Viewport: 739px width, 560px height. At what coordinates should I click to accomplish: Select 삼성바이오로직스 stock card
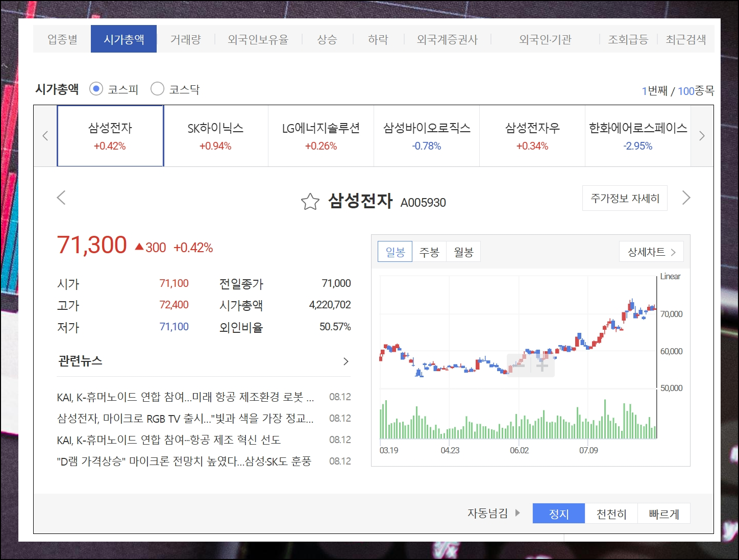pyautogui.click(x=427, y=136)
